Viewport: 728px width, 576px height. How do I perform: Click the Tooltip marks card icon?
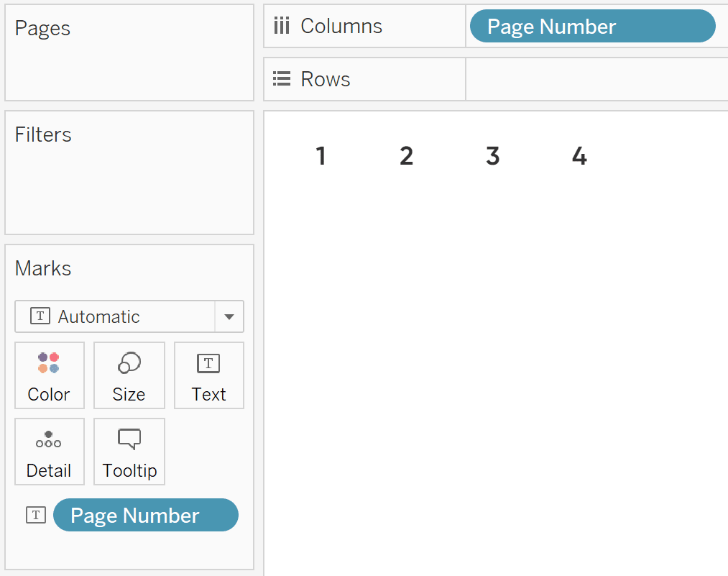(x=129, y=439)
